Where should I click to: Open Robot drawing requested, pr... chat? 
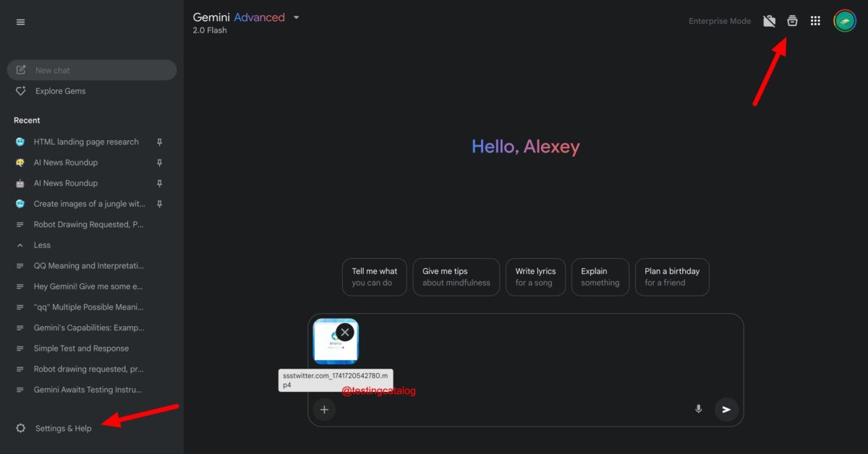[88, 369]
